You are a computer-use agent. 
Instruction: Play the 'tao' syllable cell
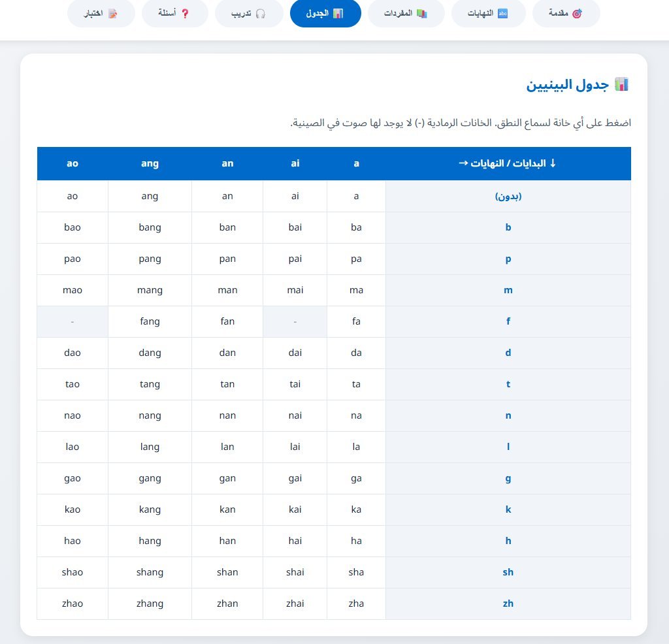point(73,384)
